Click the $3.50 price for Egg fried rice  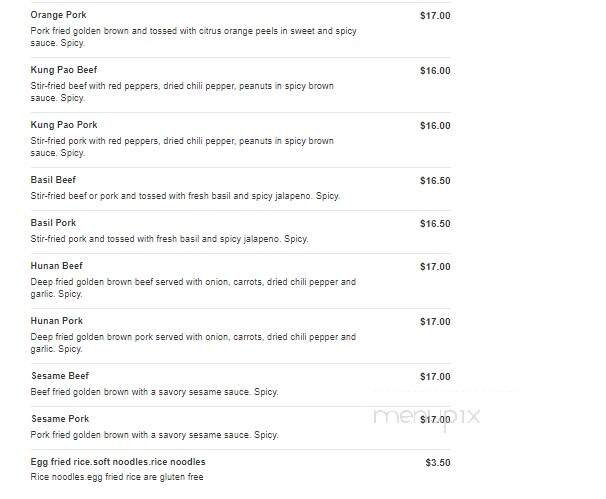(x=438, y=463)
